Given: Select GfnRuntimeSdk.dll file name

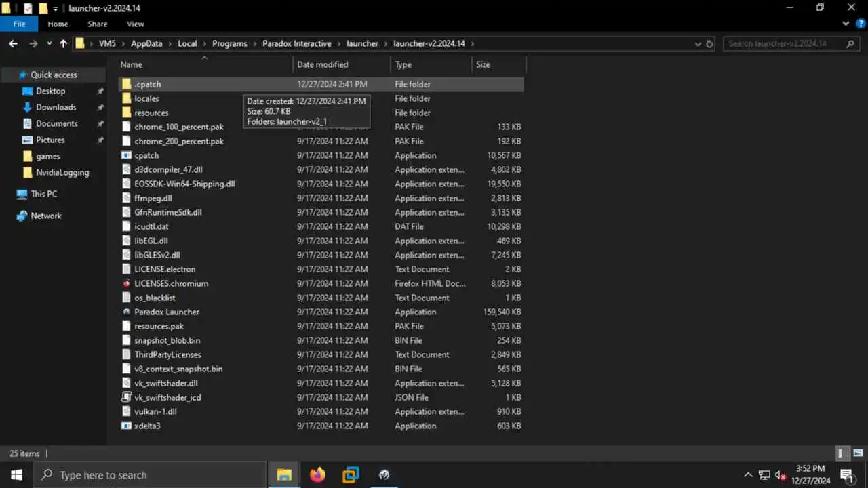Looking at the screenshot, I should 168,212.
